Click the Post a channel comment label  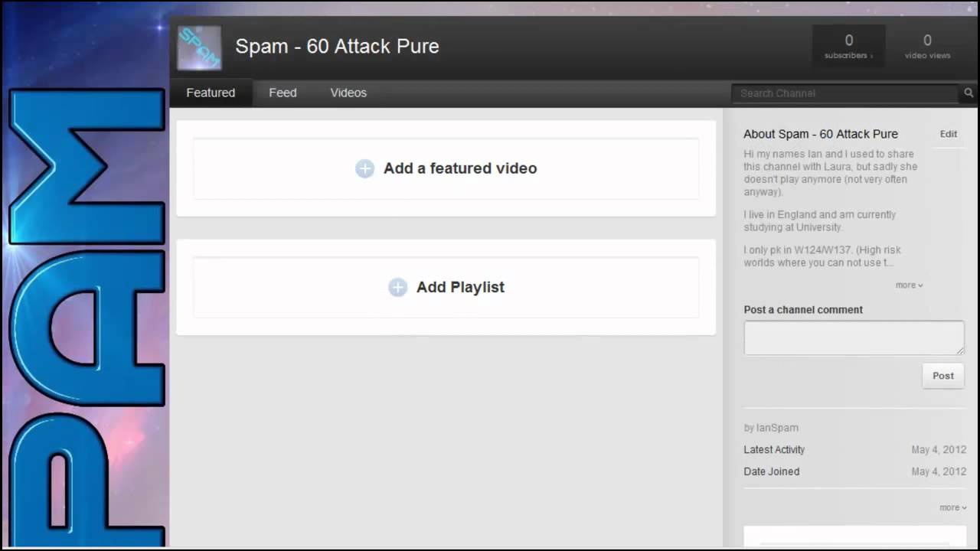tap(803, 310)
